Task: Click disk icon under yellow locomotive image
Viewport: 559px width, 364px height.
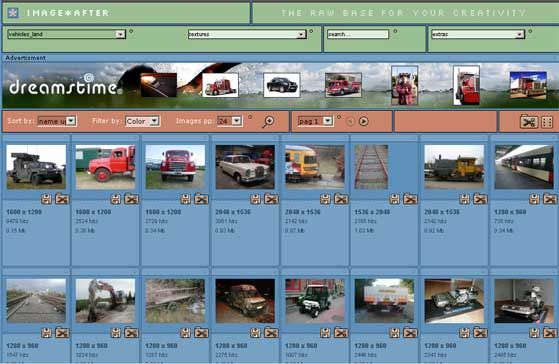Action: pyautogui.click(x=465, y=199)
